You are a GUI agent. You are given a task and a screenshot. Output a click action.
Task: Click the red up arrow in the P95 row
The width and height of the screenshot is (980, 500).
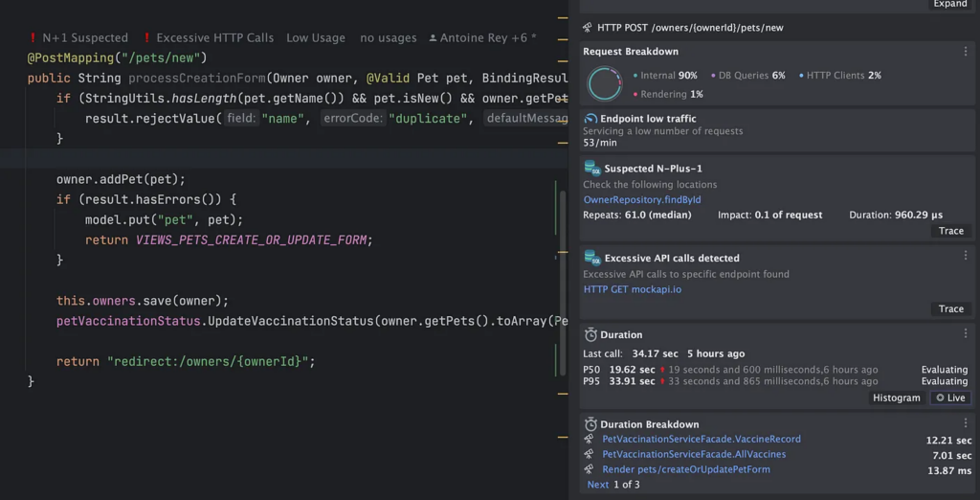pyautogui.click(x=662, y=381)
